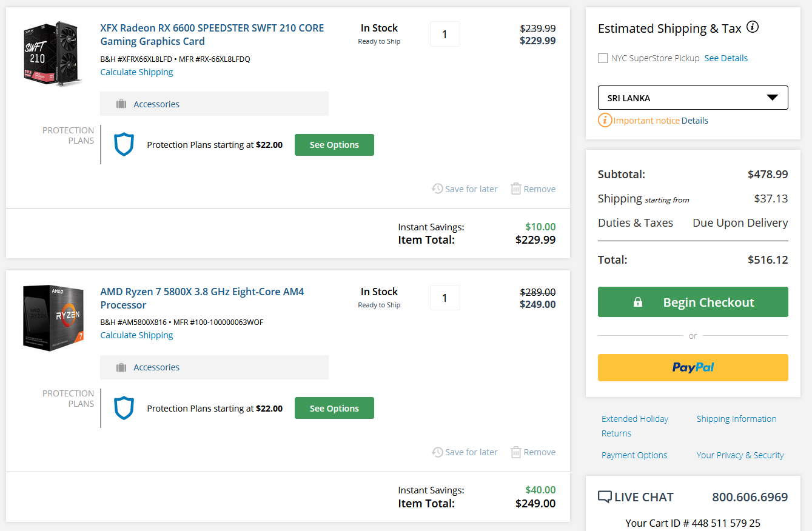Expand Accessories for the XFX Radeon RX 6600
The height and width of the screenshot is (531, 812).
click(x=214, y=104)
